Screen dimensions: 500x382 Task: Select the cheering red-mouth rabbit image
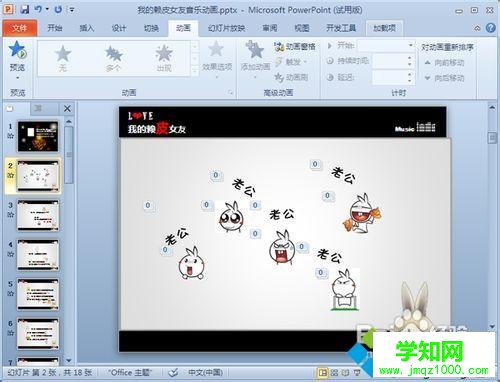[x=362, y=214]
